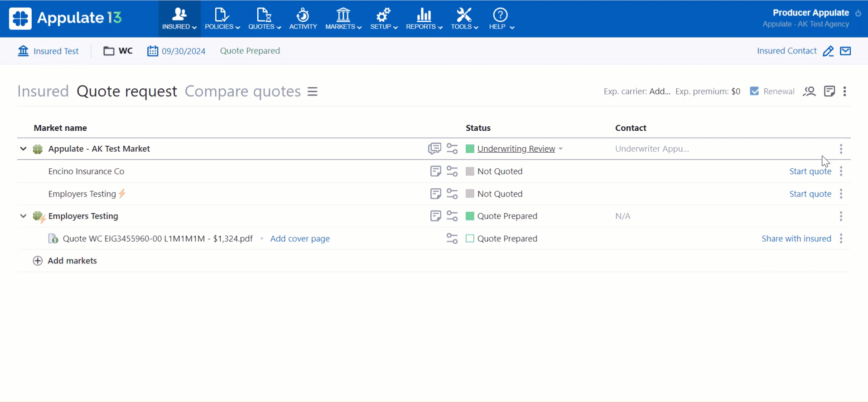Open the hamburger menu beside Compare quotes

(313, 91)
